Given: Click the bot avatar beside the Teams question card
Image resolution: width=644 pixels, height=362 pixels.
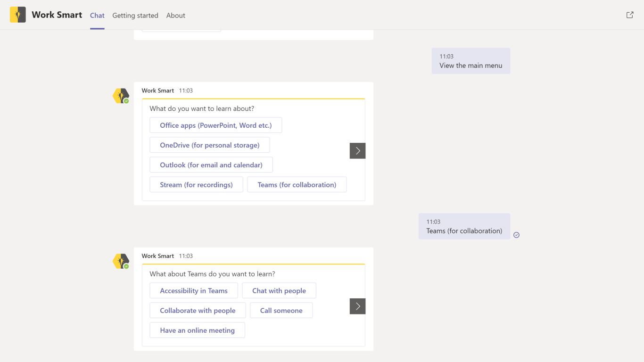Looking at the screenshot, I should coord(121,262).
